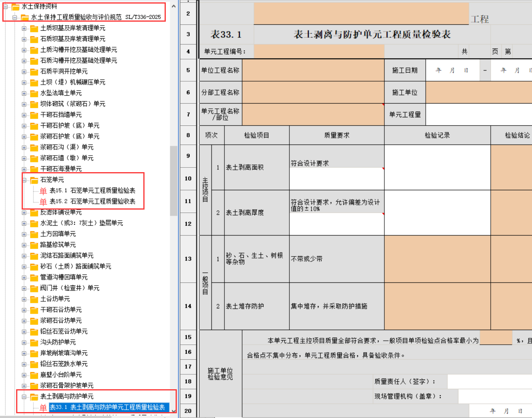532x418 pixels.
Task: Expand the 土质坝基及岸坡清理单元 node
Action: pos(24,28)
